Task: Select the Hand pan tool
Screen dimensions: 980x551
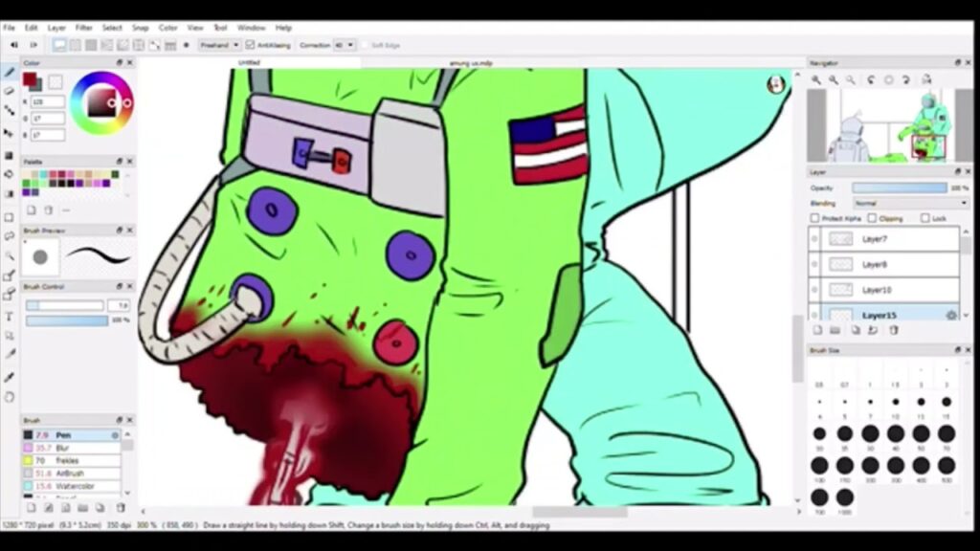Action: pos(10,397)
